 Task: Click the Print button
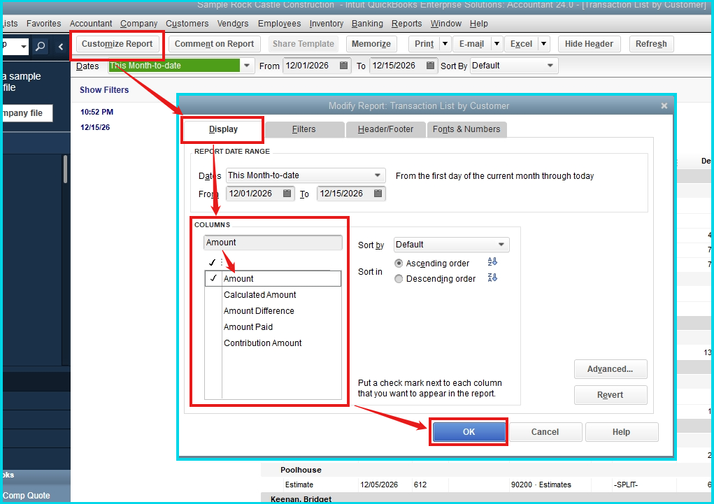424,44
